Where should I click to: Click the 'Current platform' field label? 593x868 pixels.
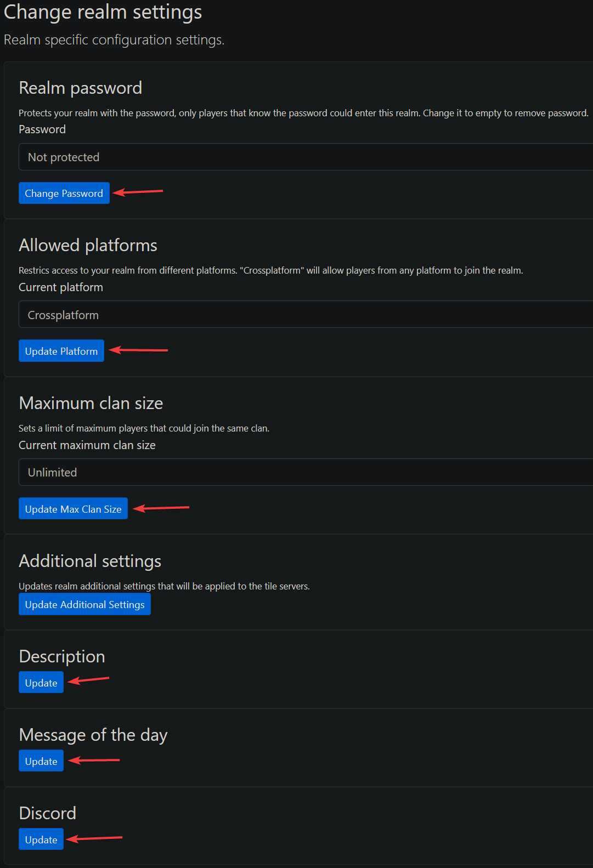click(x=60, y=287)
